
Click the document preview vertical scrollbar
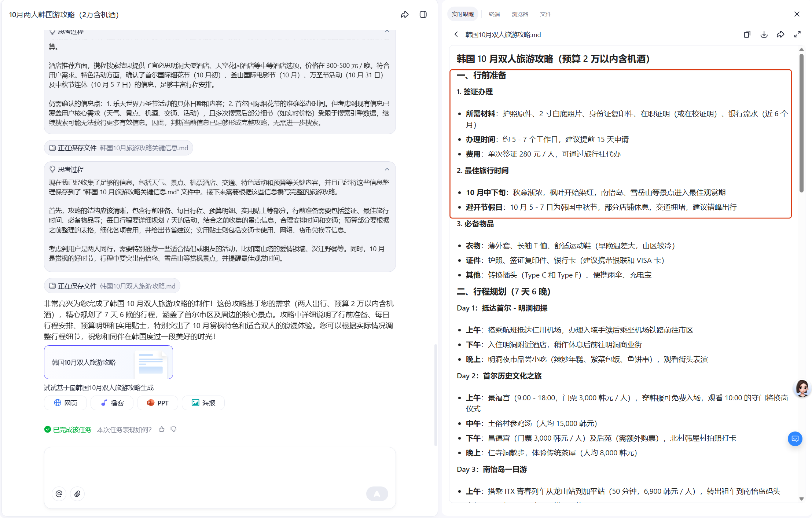click(x=801, y=123)
